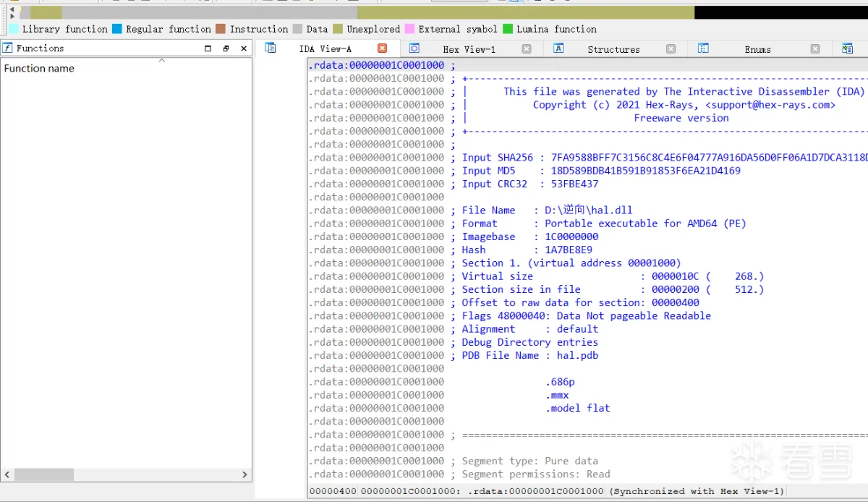Click the 'Format : Portable executable' line
Screen dimensions: 868x502
pos(604,224)
